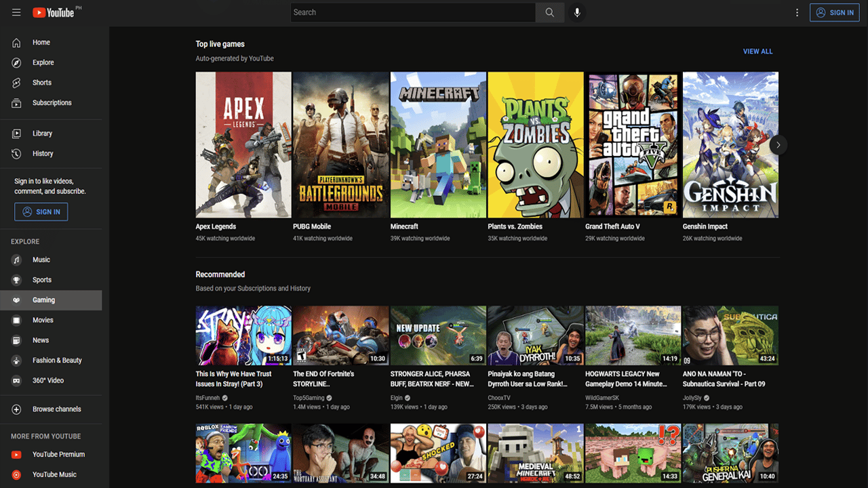Open Explore in the sidebar

[x=51, y=62]
